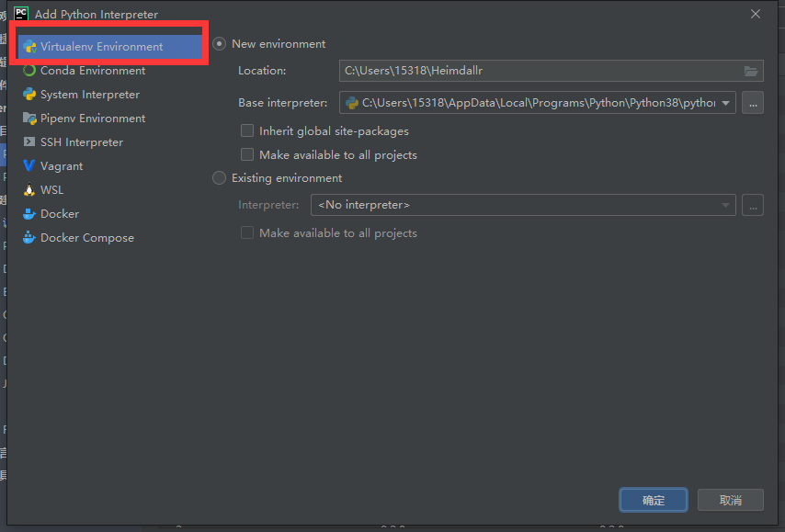Select the Docker interpreter type

[x=57, y=213]
